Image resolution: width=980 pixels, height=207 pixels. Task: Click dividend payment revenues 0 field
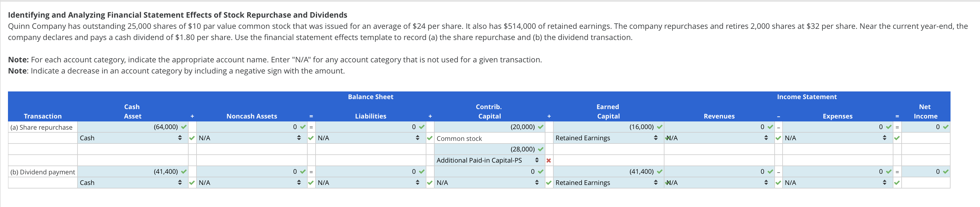720,172
